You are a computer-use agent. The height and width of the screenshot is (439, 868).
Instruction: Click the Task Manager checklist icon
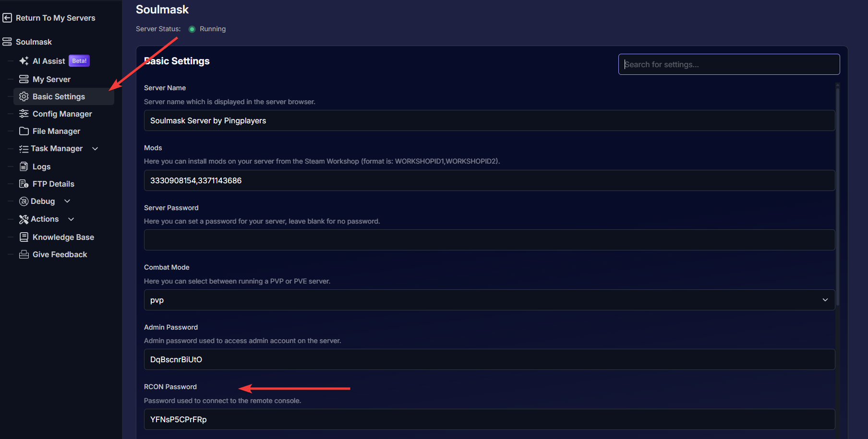coord(24,149)
